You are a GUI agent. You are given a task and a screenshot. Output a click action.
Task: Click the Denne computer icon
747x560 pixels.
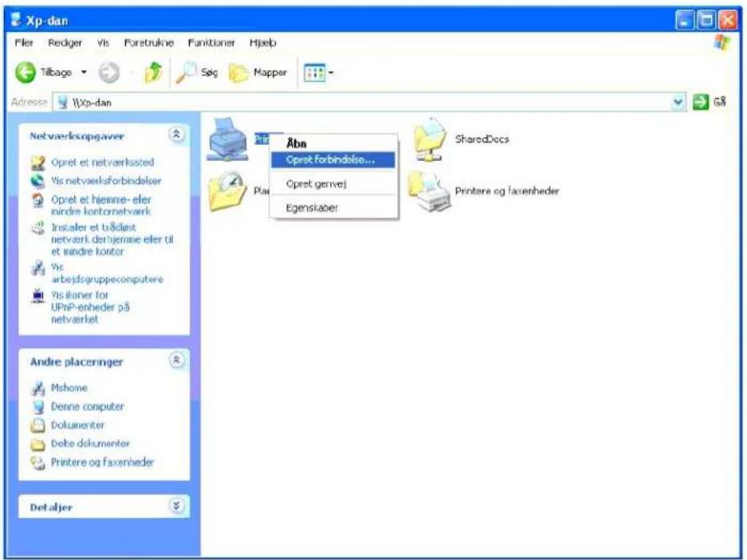tap(37, 407)
